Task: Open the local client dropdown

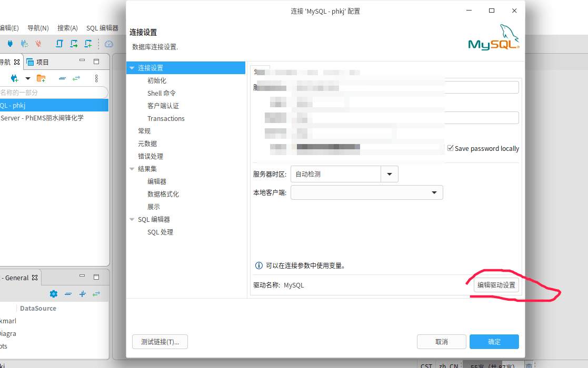Action: click(434, 192)
